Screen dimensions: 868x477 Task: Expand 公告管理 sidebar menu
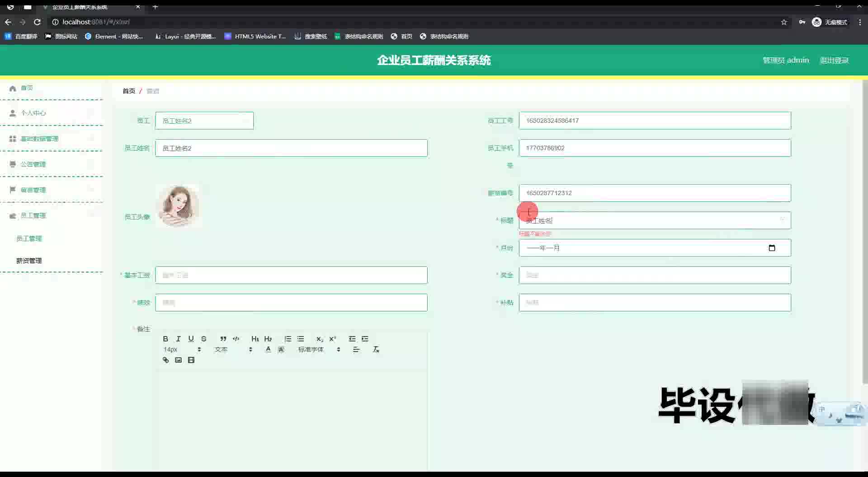(x=52, y=164)
